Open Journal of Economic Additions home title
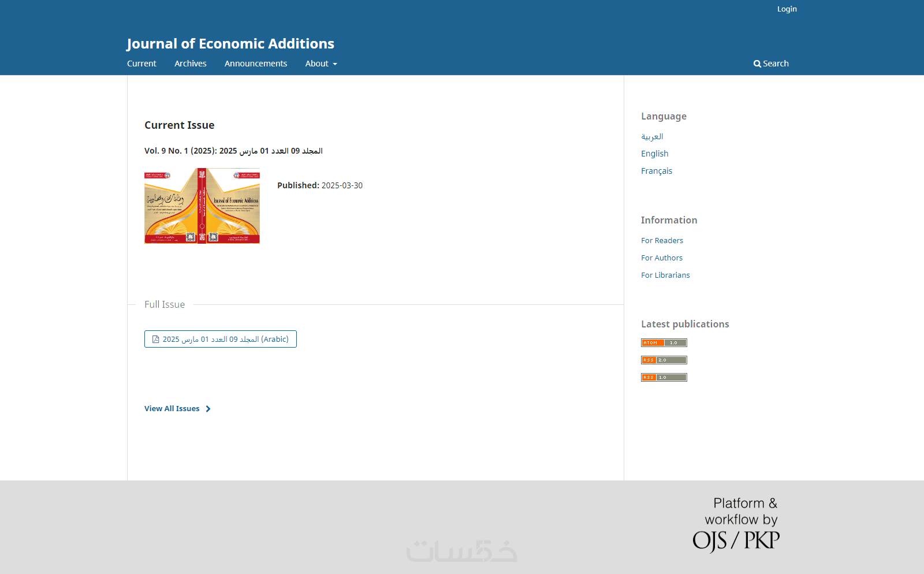Screen dimensions: 924x574 [230, 43]
